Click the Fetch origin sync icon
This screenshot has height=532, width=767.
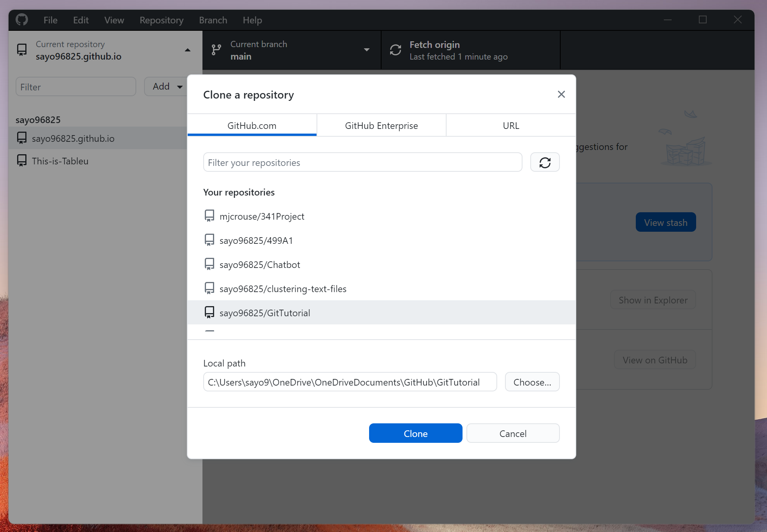click(396, 50)
